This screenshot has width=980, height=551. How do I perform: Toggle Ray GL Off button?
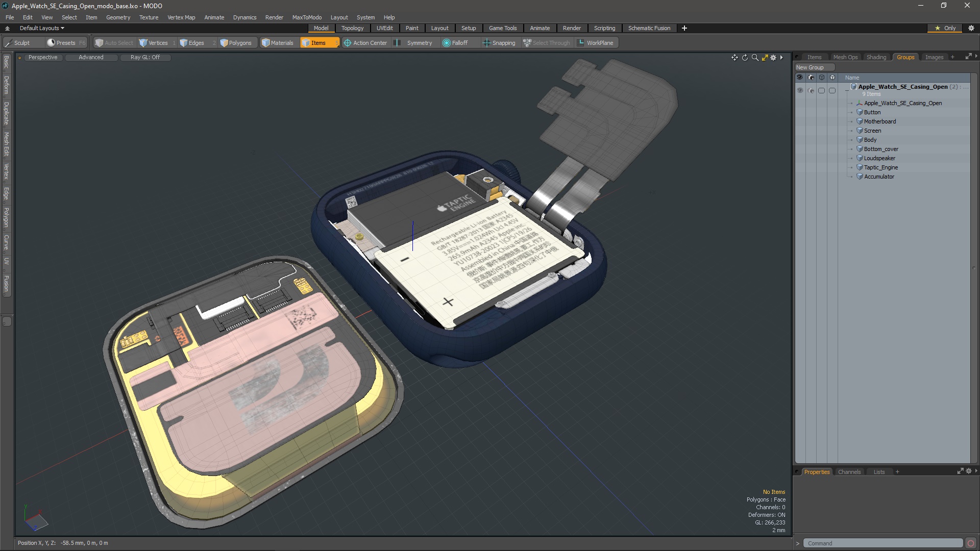pyautogui.click(x=145, y=57)
